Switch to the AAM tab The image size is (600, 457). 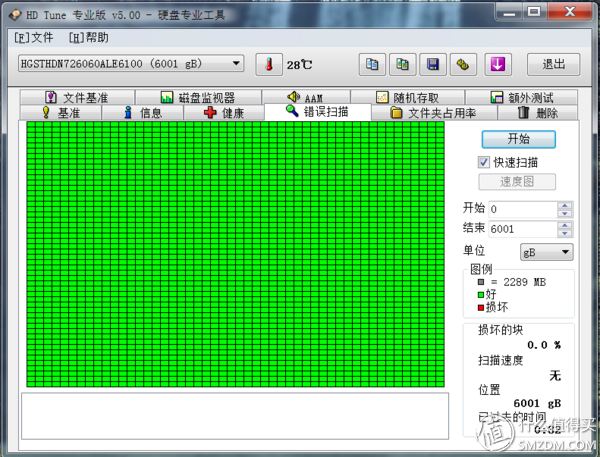point(306,98)
